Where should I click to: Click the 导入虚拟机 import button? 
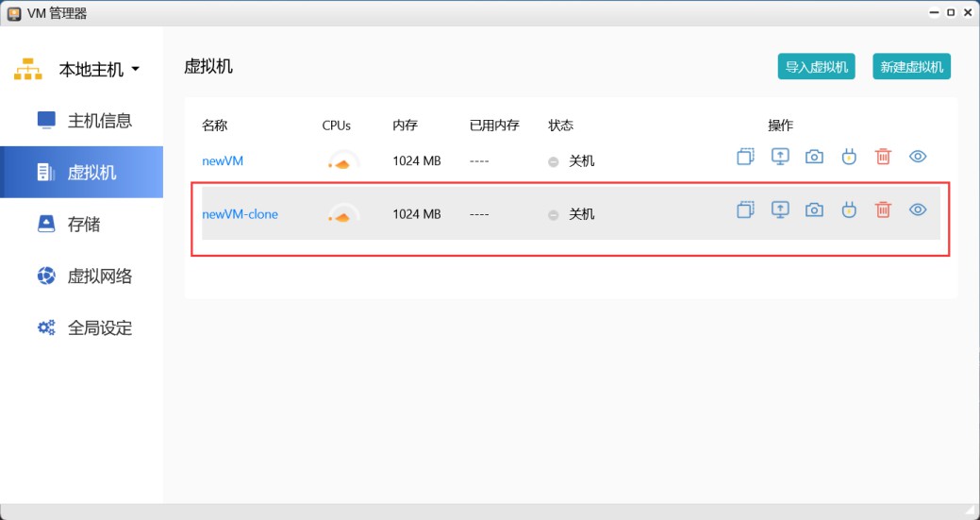(816, 67)
